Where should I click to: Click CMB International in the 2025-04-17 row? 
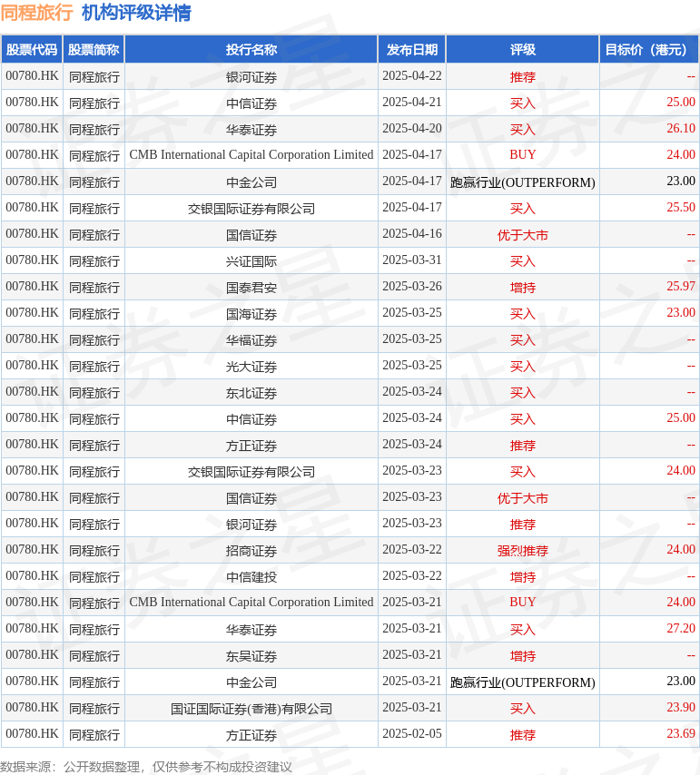251,154
